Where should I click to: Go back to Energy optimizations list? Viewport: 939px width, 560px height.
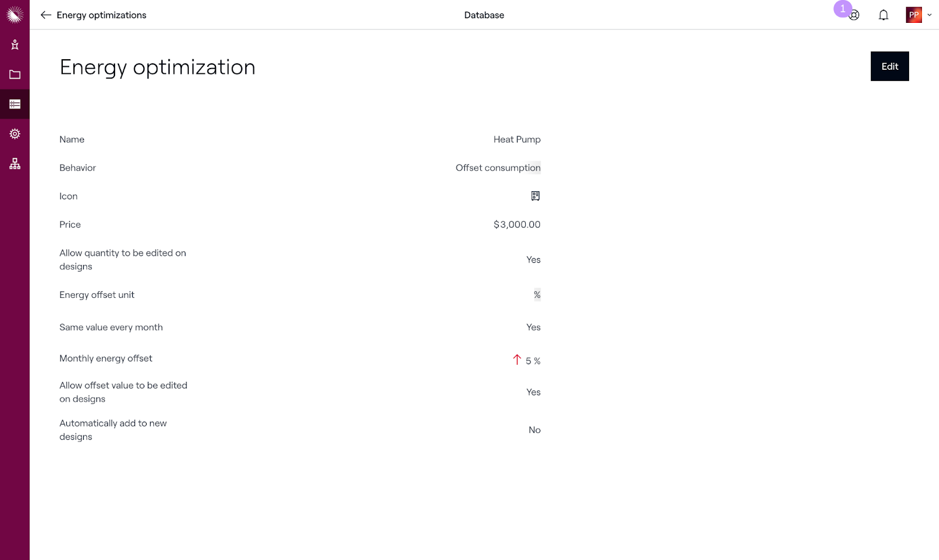(102, 15)
